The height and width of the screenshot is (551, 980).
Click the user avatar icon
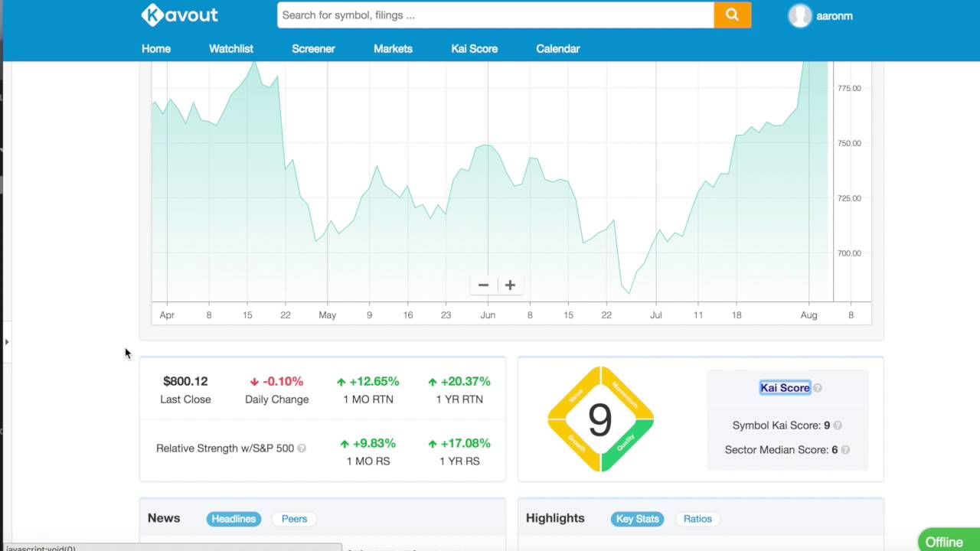(799, 16)
